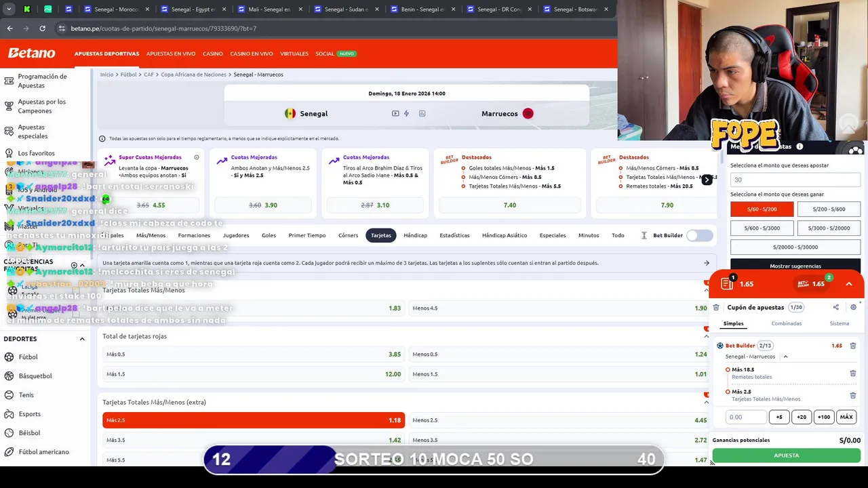Click the info icon next to regulation-time notice
The height and width of the screenshot is (488, 868).
coord(102,138)
